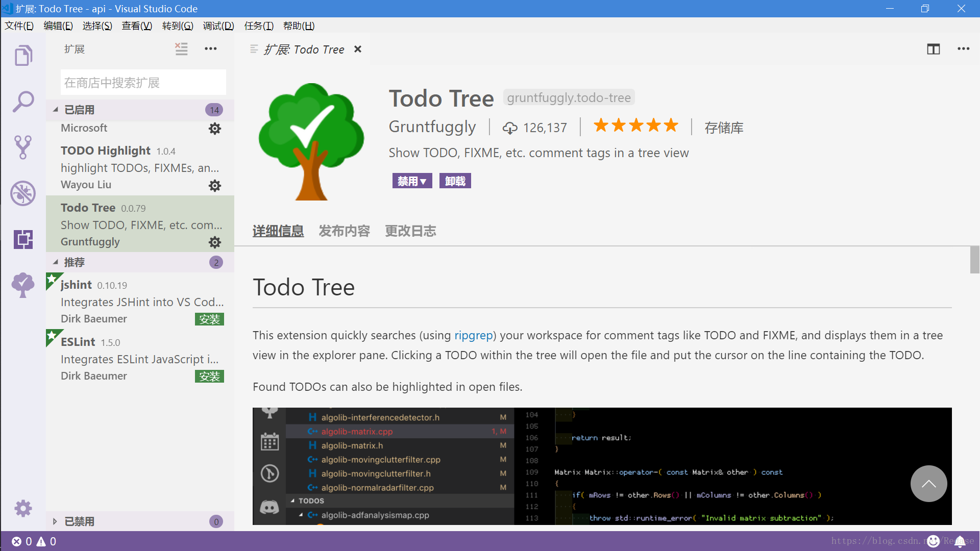
Task: Select ESLint extension in list
Action: click(x=140, y=358)
